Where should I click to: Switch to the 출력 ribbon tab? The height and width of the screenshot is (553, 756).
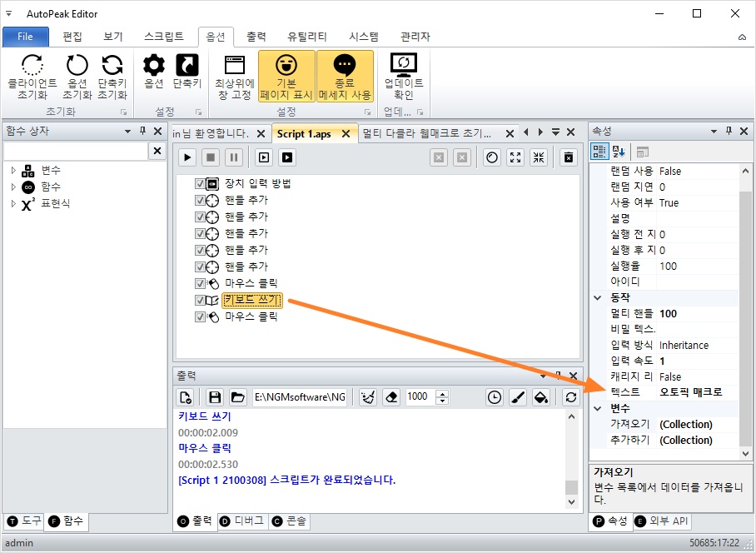[256, 37]
